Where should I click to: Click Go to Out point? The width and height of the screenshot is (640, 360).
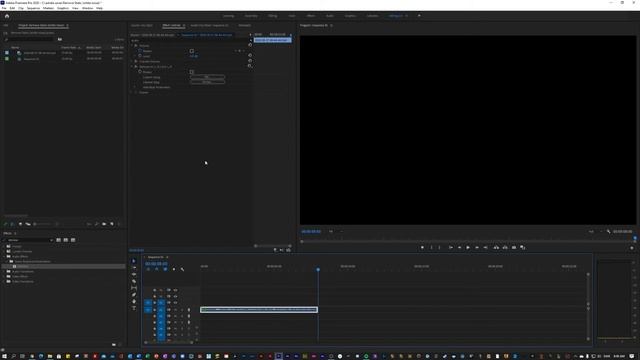point(485,247)
